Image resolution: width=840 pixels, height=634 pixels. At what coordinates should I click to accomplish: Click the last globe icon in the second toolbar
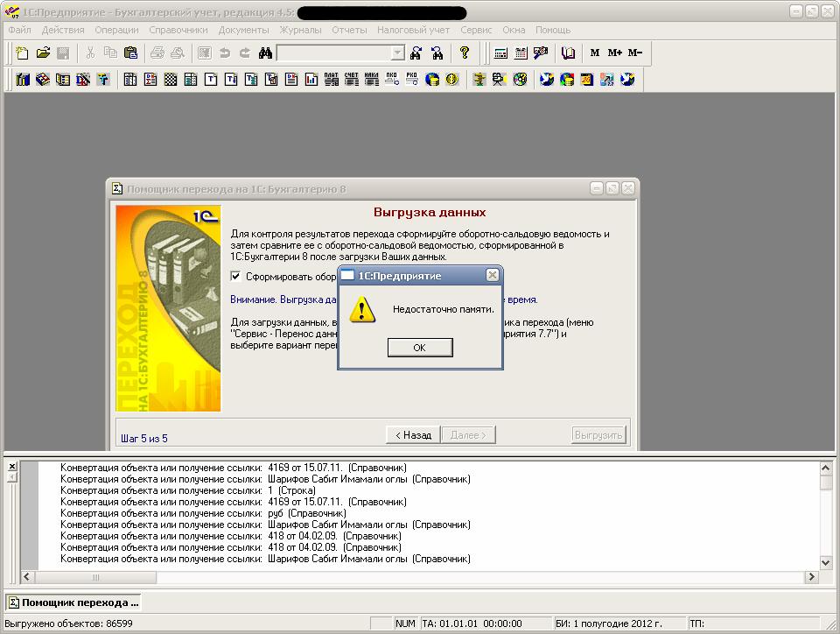(627, 80)
